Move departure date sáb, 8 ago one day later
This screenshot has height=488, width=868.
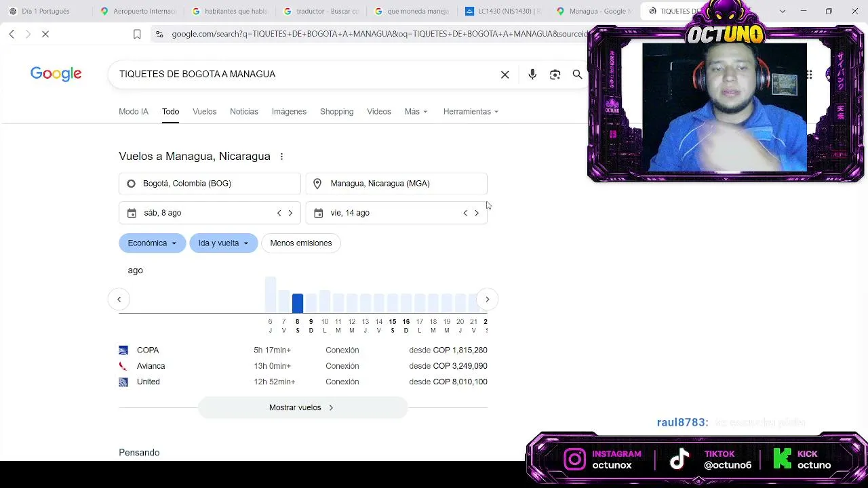[290, 213]
